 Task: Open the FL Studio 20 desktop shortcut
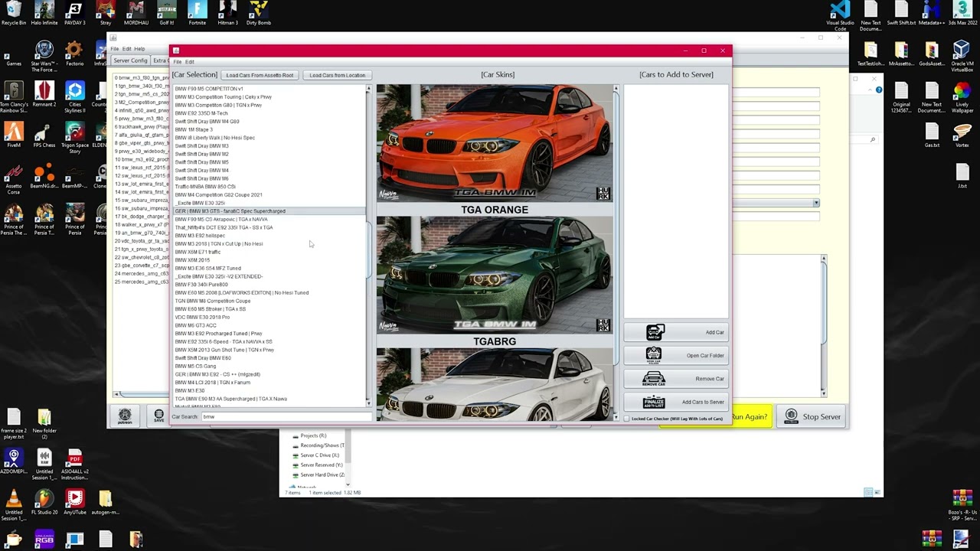coord(44,501)
